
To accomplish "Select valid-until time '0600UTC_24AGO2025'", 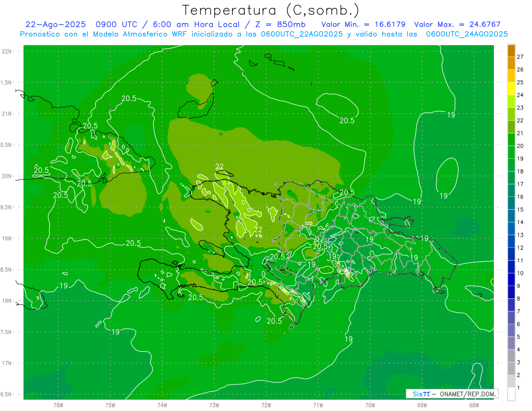I will point(467,34).
